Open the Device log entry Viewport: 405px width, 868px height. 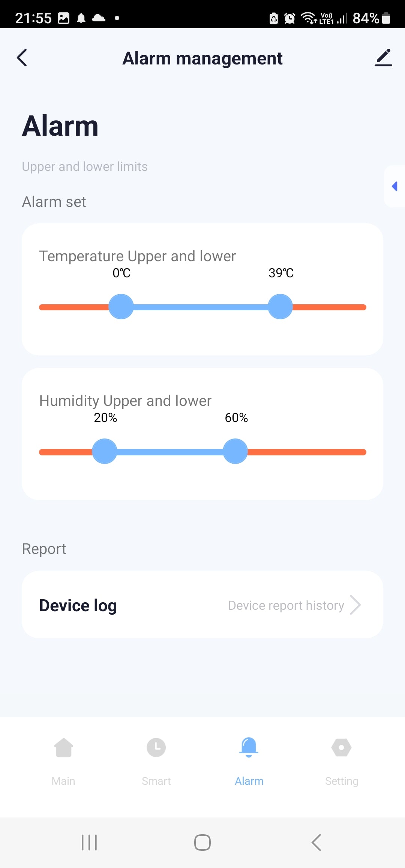[78, 605]
